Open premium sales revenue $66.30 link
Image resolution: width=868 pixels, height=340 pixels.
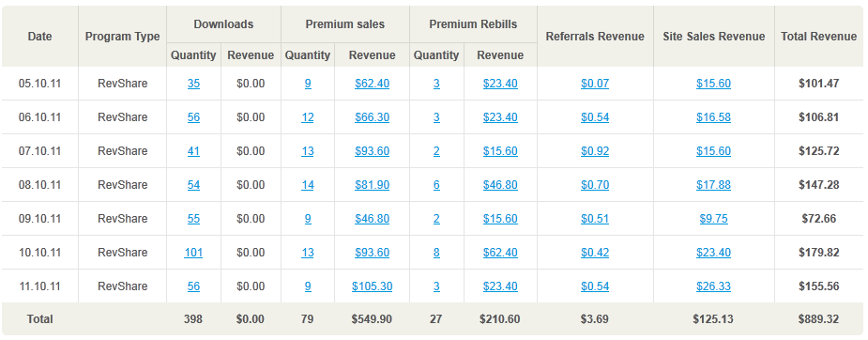tap(372, 117)
